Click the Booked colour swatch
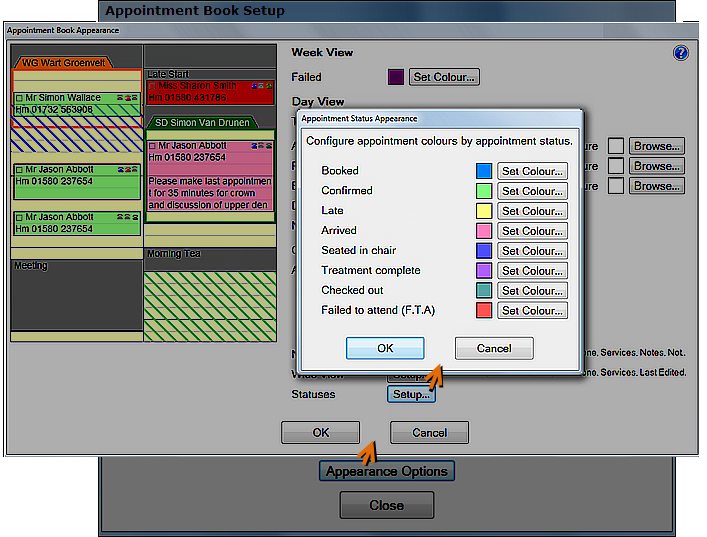This screenshot has height=537, width=707. tap(484, 171)
